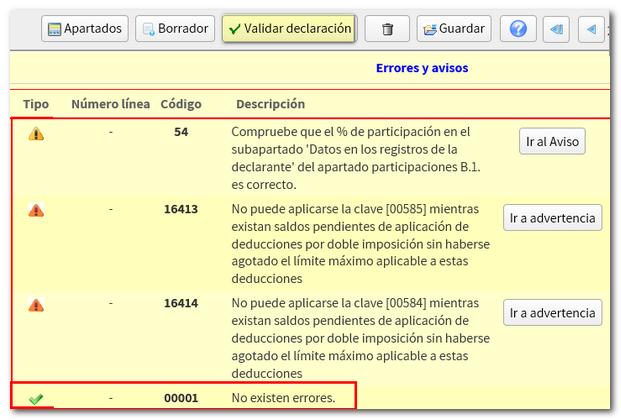621x420 pixels.
Task: Click Ir a advertencia for code 16414
Action: [552, 313]
